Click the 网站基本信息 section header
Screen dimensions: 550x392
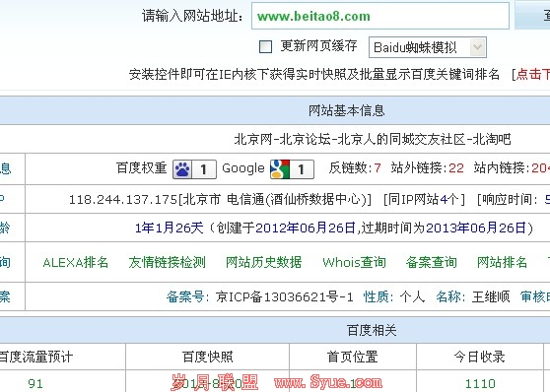pos(347,110)
